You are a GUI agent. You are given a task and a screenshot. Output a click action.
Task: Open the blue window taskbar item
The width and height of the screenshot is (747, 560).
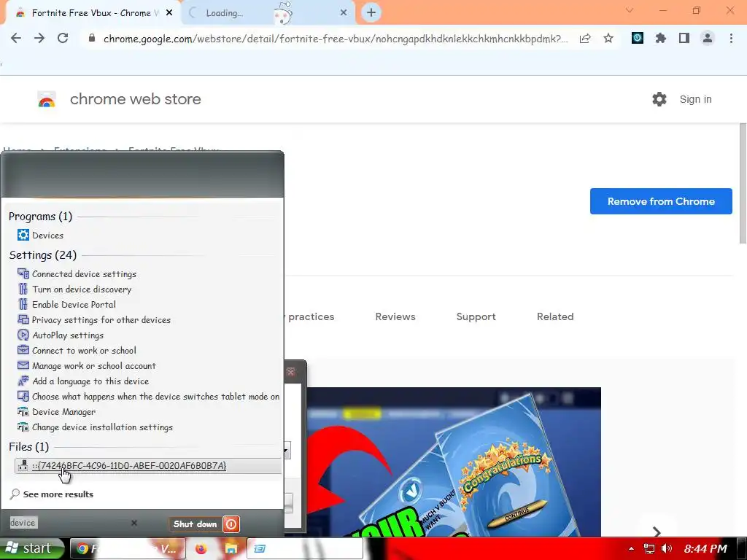pos(305,548)
